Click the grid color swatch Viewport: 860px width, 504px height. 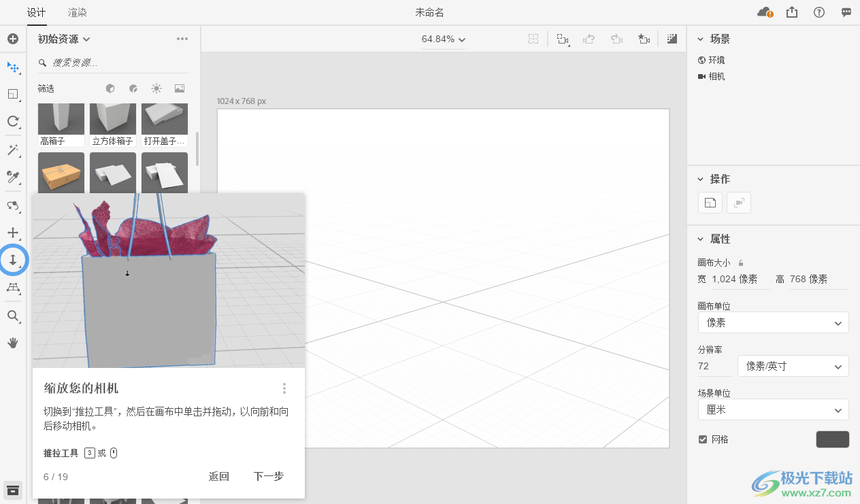coord(833,439)
